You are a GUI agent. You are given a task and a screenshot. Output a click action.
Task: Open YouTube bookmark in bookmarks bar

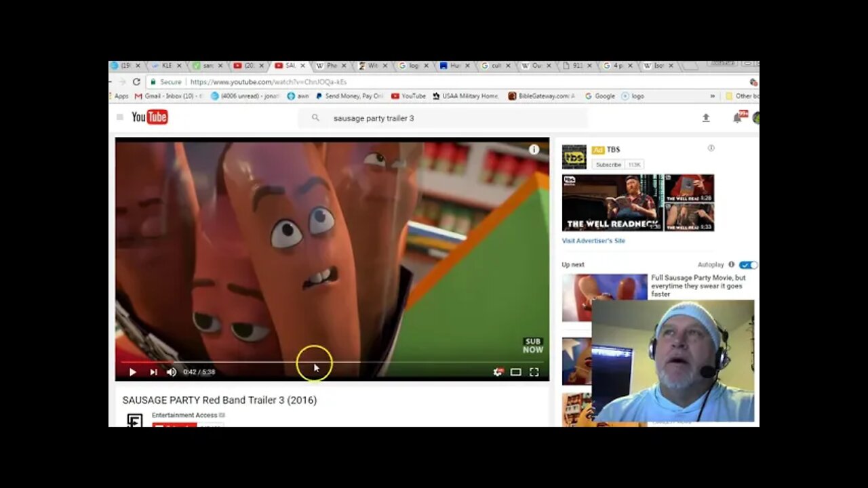[409, 96]
